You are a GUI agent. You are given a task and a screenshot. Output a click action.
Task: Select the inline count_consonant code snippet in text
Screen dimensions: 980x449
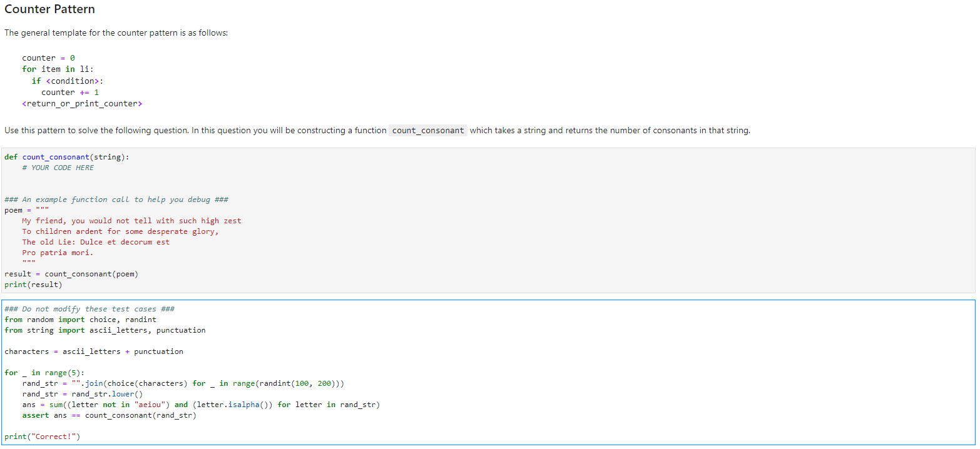[427, 130]
